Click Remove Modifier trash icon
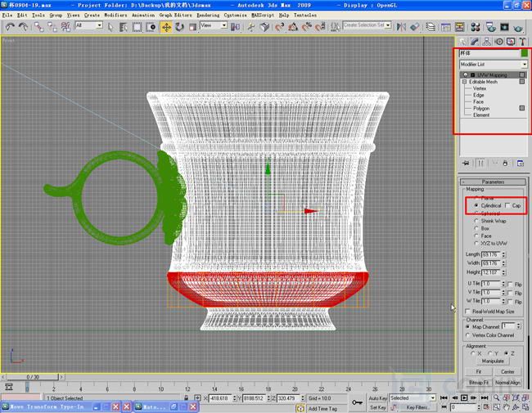The width and height of the screenshot is (532, 413). (x=505, y=163)
